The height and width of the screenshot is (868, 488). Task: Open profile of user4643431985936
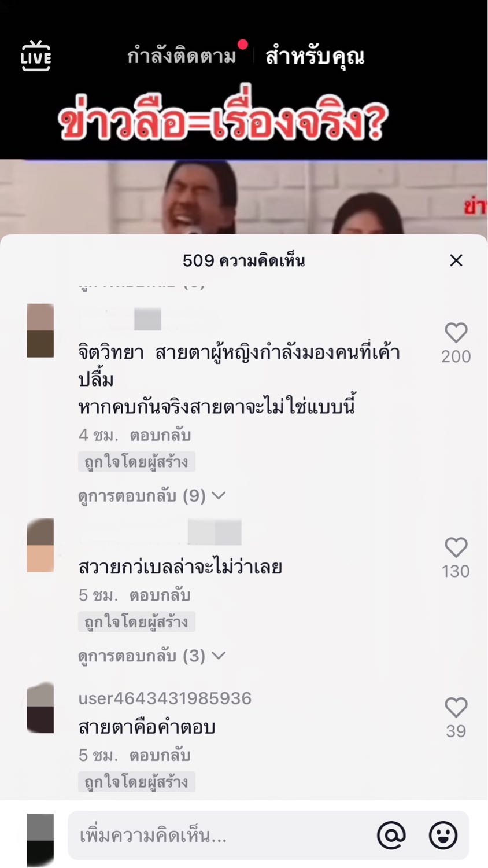tap(165, 698)
